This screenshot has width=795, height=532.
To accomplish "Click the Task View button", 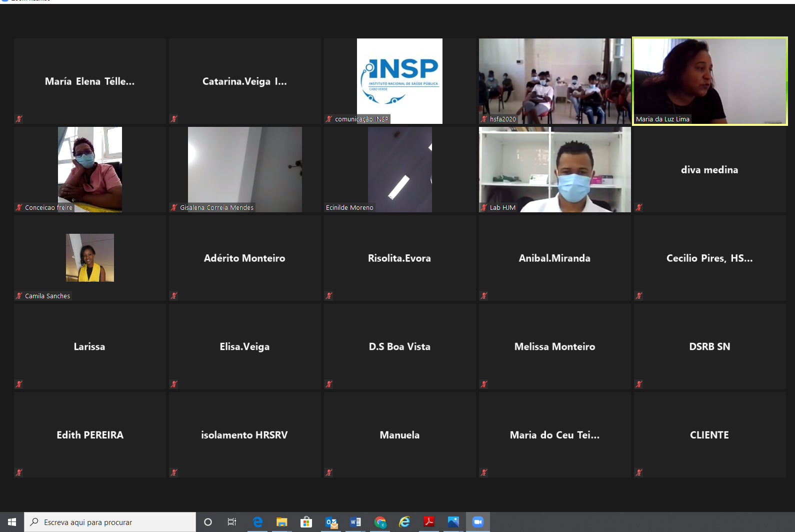I will coord(232,522).
